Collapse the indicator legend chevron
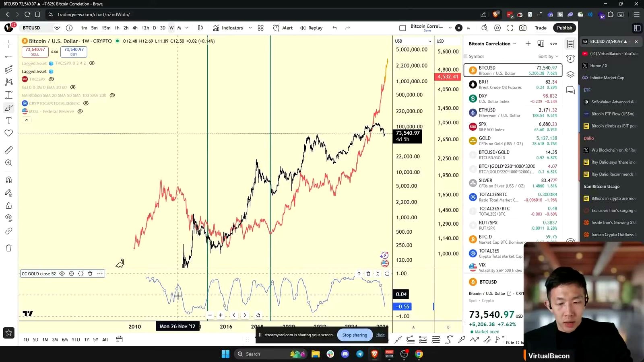 27,120
